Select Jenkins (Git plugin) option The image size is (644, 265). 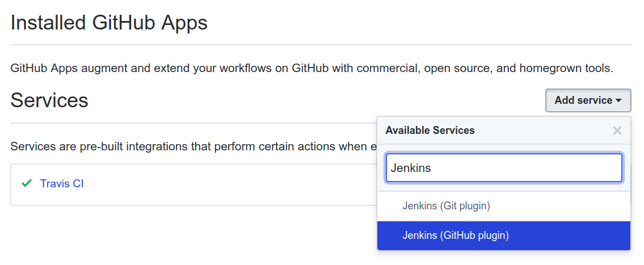[x=446, y=206]
